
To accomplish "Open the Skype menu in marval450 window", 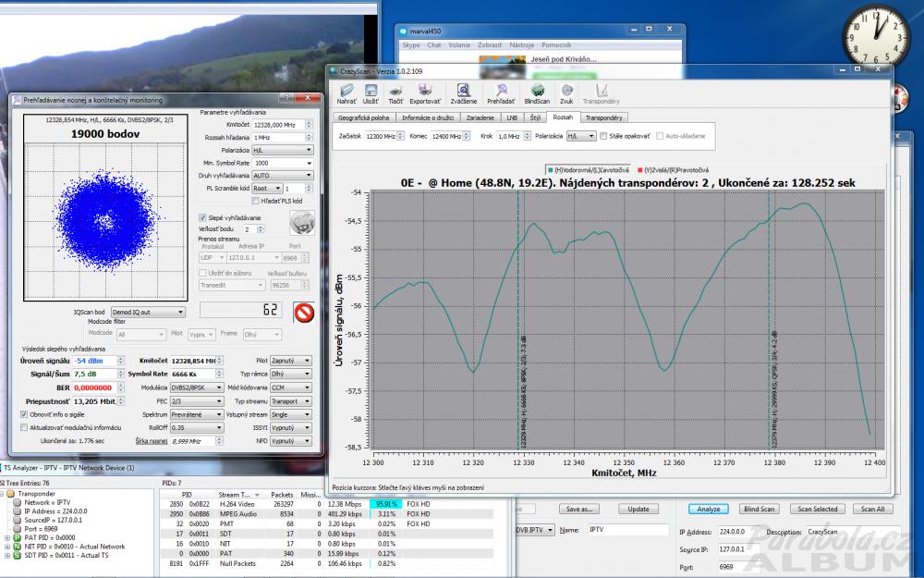I will point(411,45).
